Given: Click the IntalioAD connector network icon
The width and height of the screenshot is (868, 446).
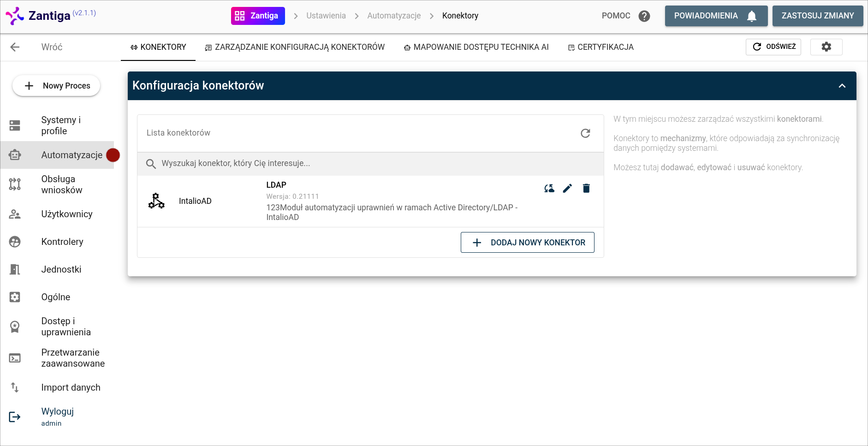Looking at the screenshot, I should 156,201.
